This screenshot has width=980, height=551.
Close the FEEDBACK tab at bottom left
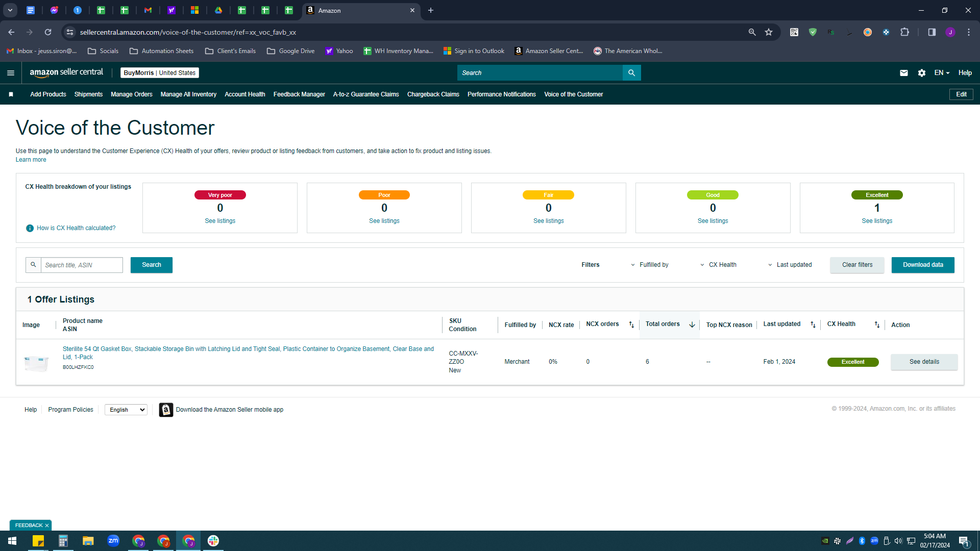[47, 525]
